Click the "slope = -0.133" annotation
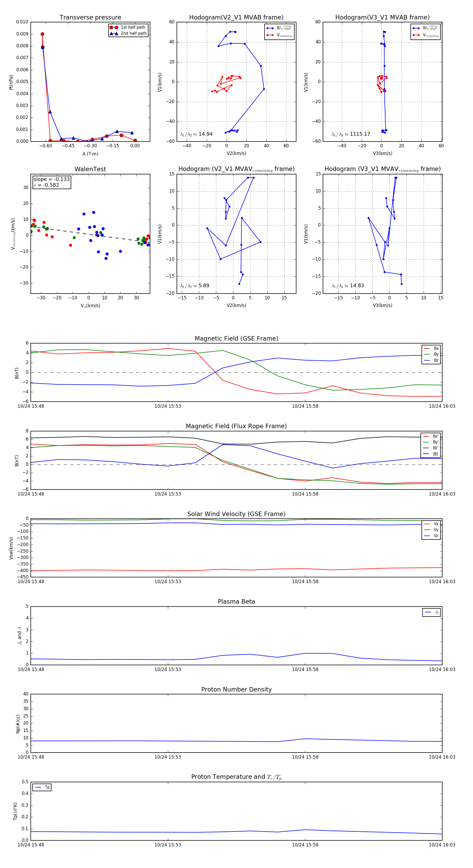 coord(52,179)
